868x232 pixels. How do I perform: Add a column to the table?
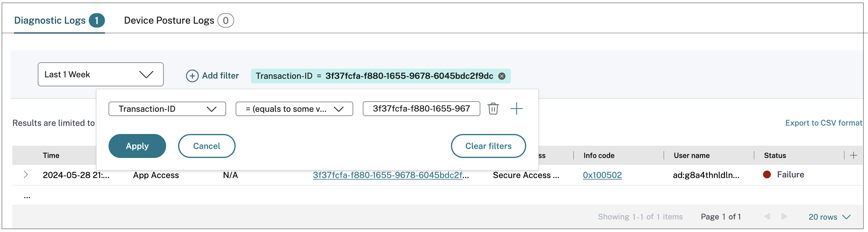[854, 155]
